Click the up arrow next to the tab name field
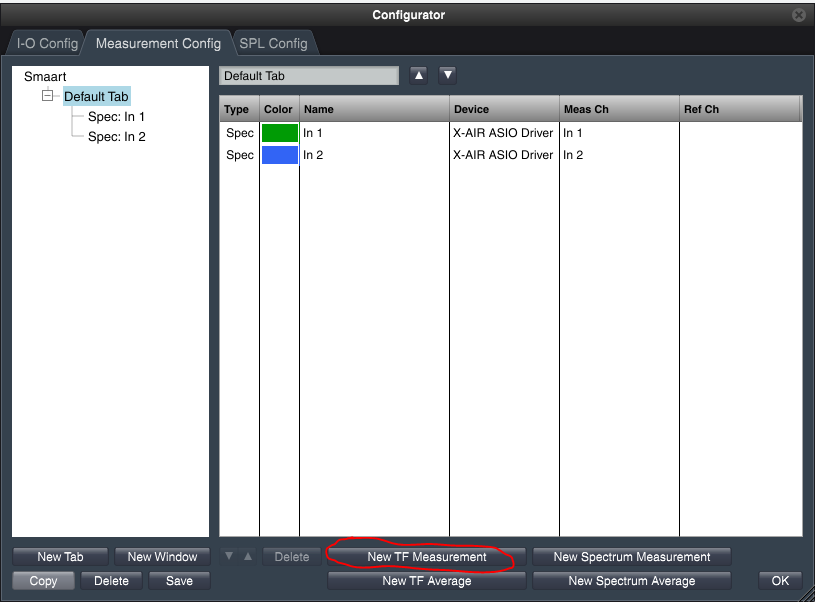Viewport: 815px width, 604px height. pyautogui.click(x=419, y=75)
